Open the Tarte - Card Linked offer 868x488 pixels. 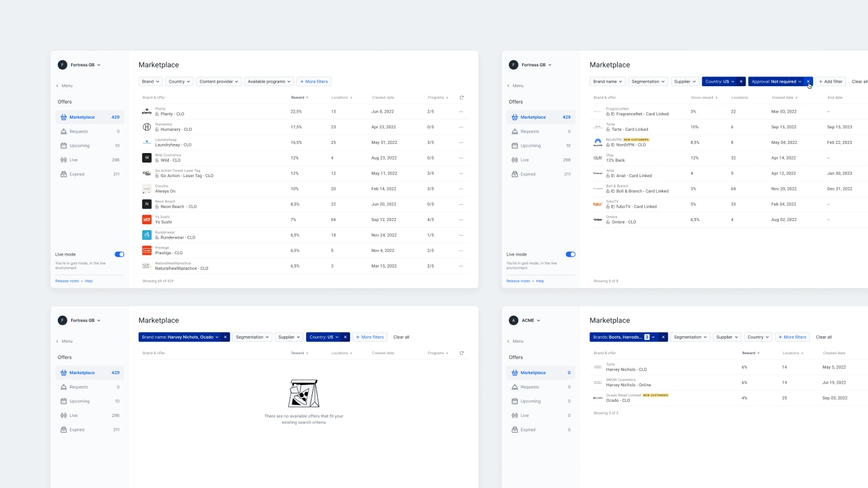point(729,127)
